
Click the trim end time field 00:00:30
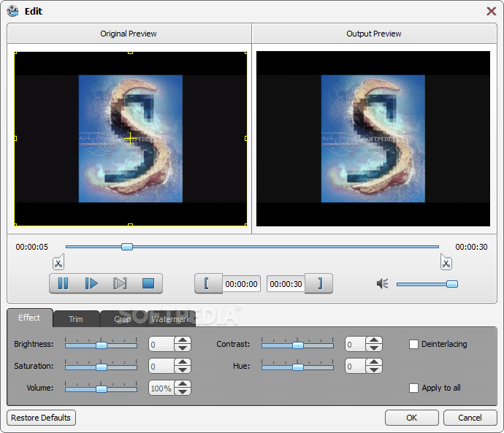tap(286, 284)
